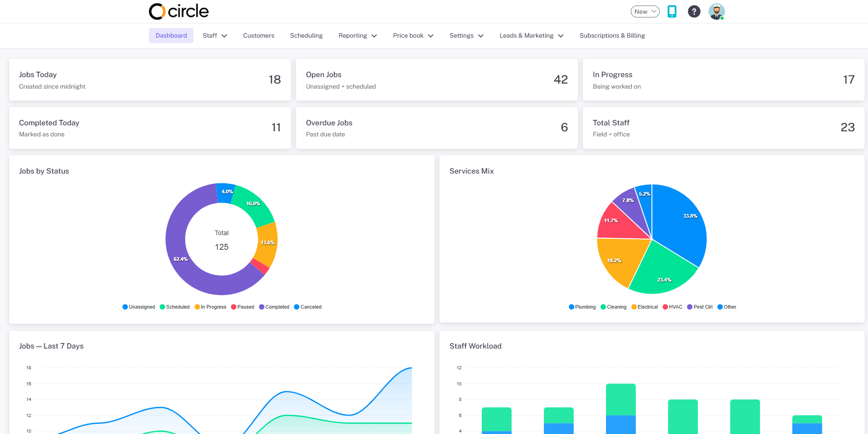Open the Completed Today card
This screenshot has height=434, width=868.
[x=150, y=128]
